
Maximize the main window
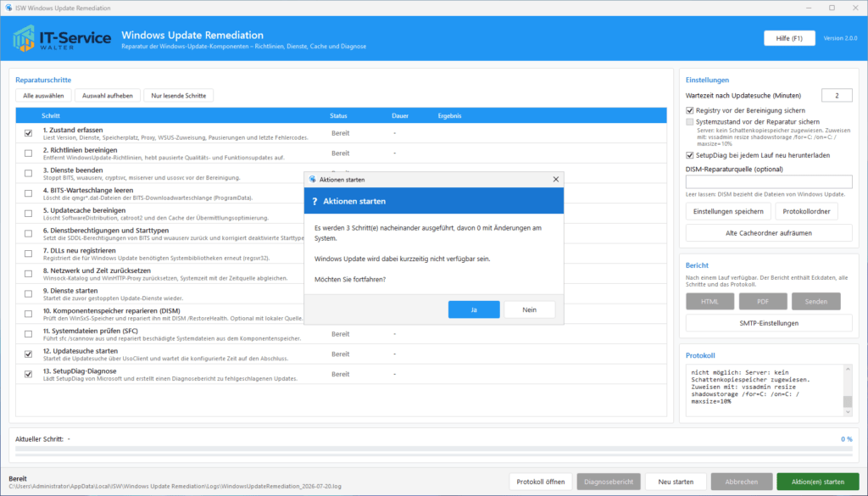[x=832, y=8]
